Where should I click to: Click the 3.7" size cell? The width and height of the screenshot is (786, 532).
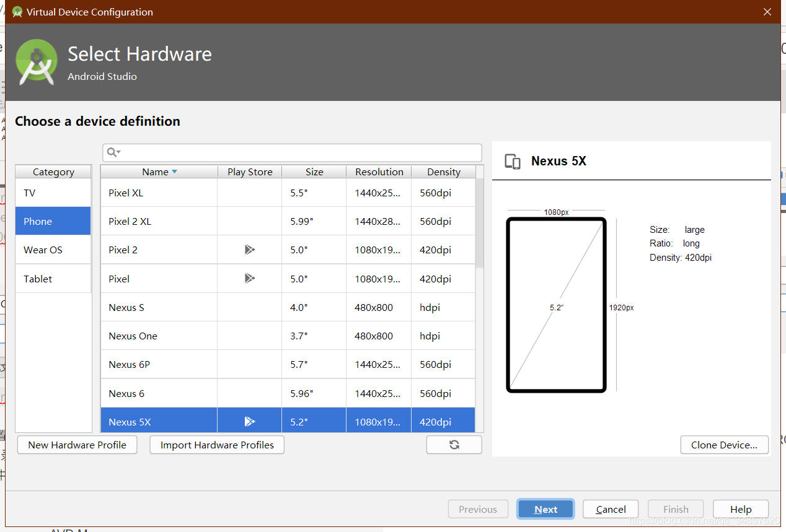coord(314,336)
